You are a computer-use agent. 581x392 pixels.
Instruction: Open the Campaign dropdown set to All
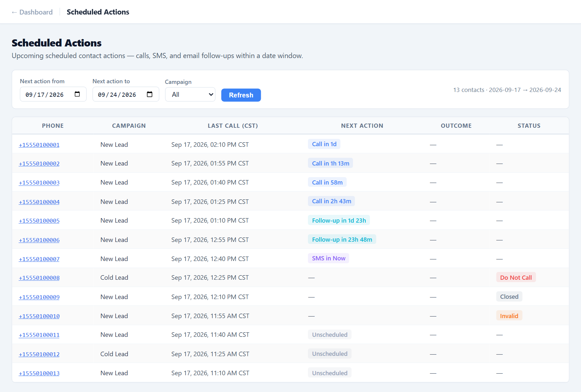[x=190, y=95]
